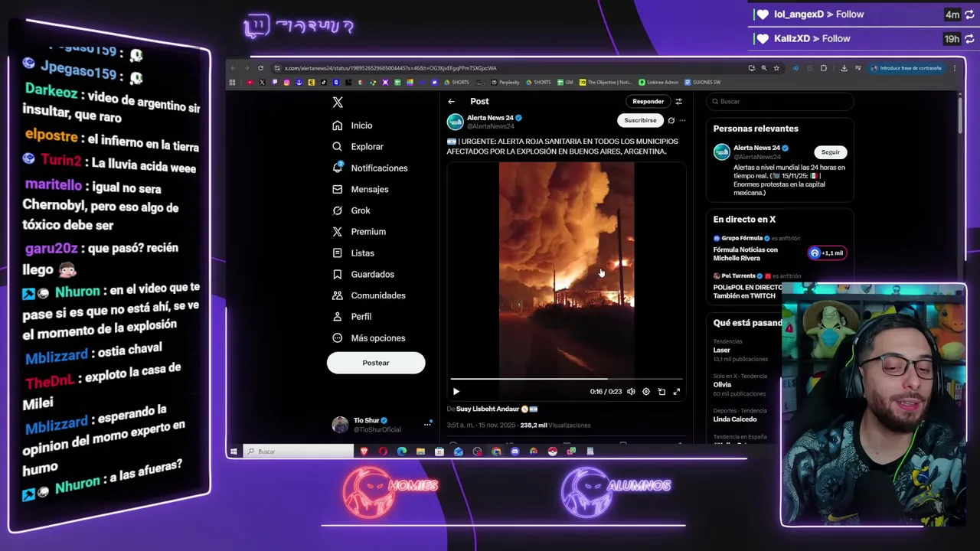The width and height of the screenshot is (980, 551).
Task: Click the browser address bar URL
Action: click(x=390, y=68)
